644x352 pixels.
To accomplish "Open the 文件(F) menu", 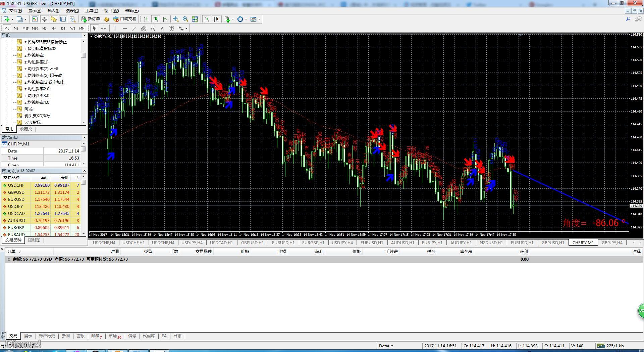I will (x=15, y=11).
